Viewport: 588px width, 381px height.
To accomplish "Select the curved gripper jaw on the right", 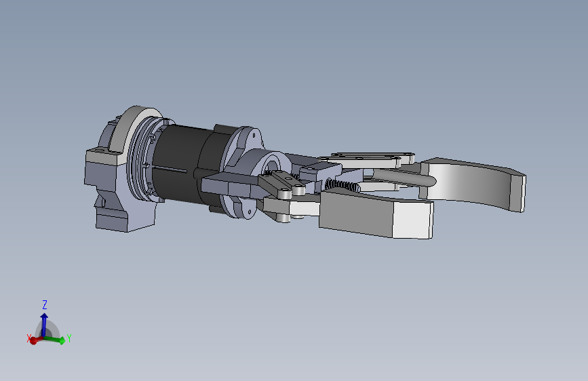I will 473,184.
